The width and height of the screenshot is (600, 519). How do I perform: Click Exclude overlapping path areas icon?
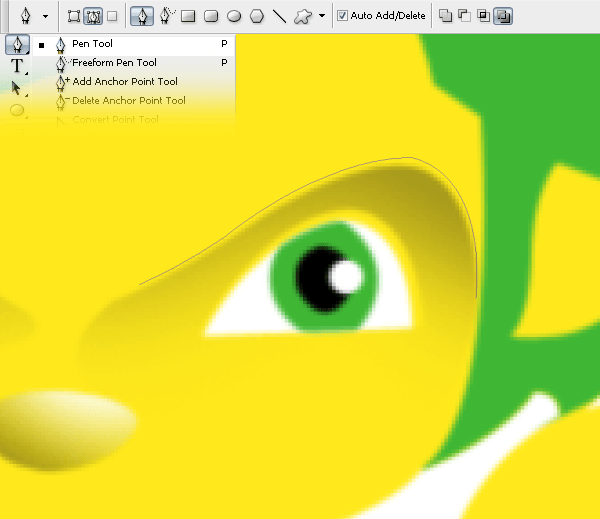[x=503, y=16]
